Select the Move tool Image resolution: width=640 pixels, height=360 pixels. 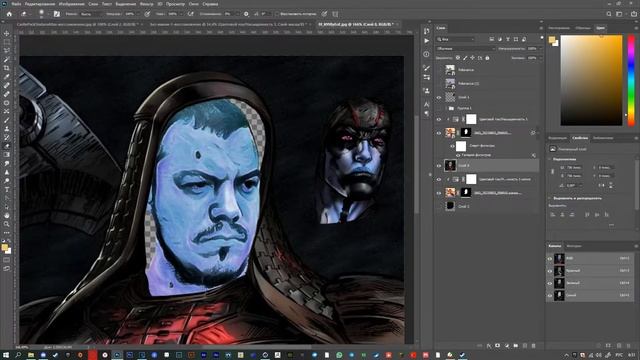tap(7, 33)
